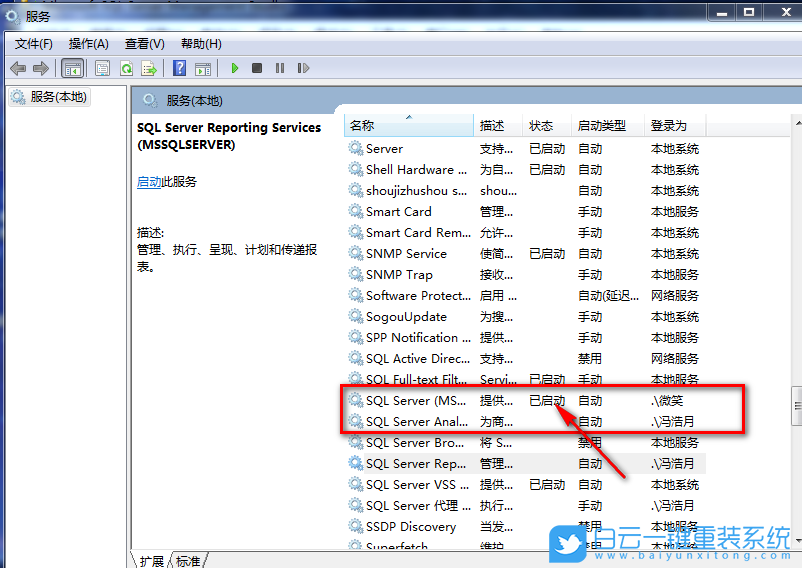
Task: Select the SPP Notification service
Action: point(525,337)
